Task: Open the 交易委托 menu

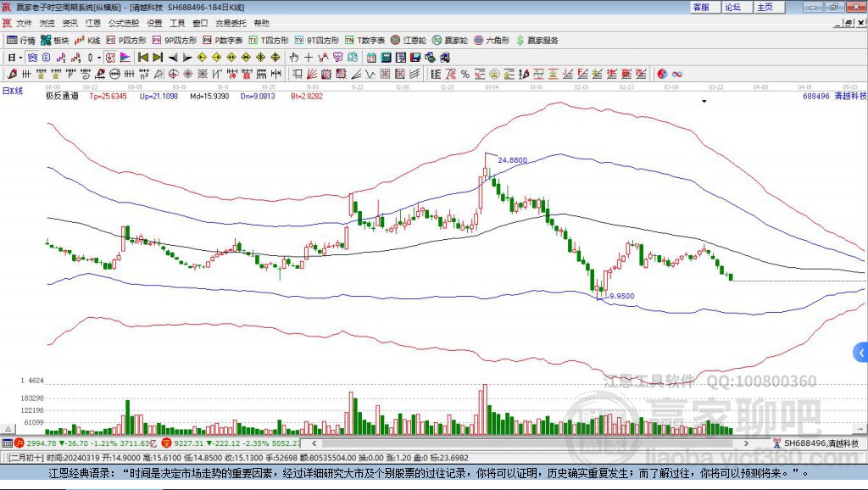Action: coord(231,23)
